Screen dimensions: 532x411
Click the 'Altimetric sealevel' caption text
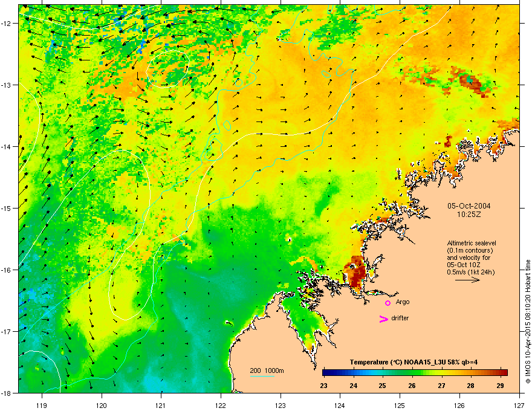point(472,243)
